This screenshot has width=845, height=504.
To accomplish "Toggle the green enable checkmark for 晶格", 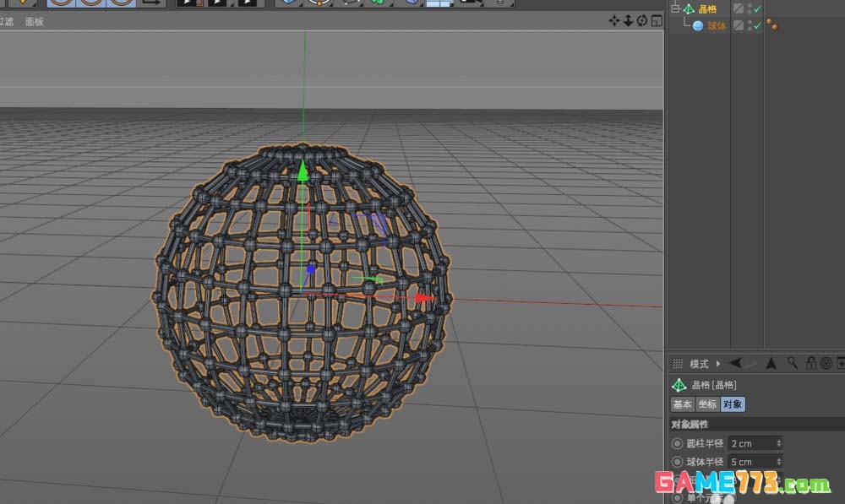I will pyautogui.click(x=757, y=9).
